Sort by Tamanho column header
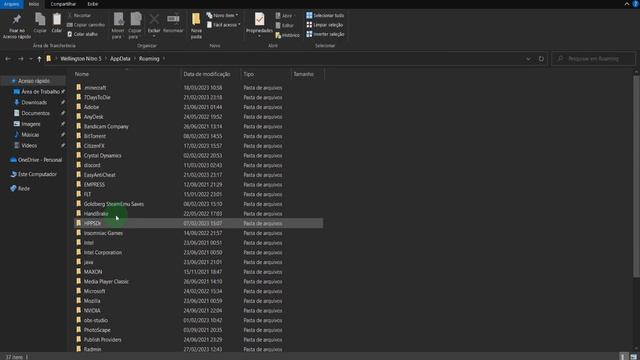Viewport: 640px width, 360px height. pos(308,74)
